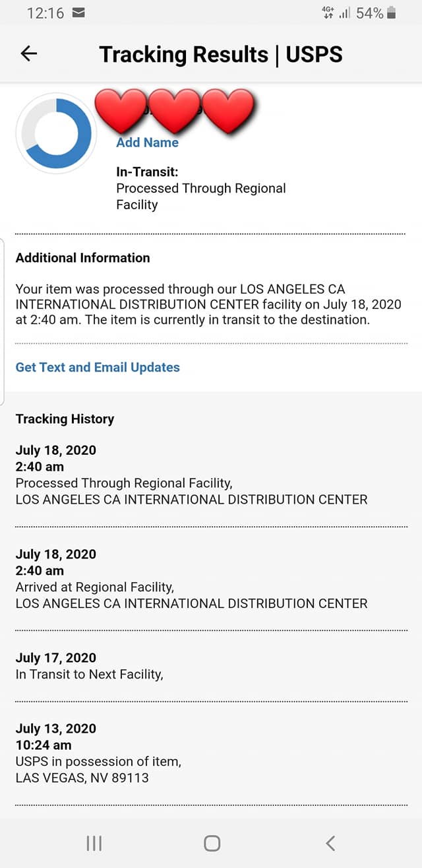This screenshot has height=868, width=422.
Task: Select the USPS in possession of item entry
Action: pyautogui.click(x=211, y=753)
